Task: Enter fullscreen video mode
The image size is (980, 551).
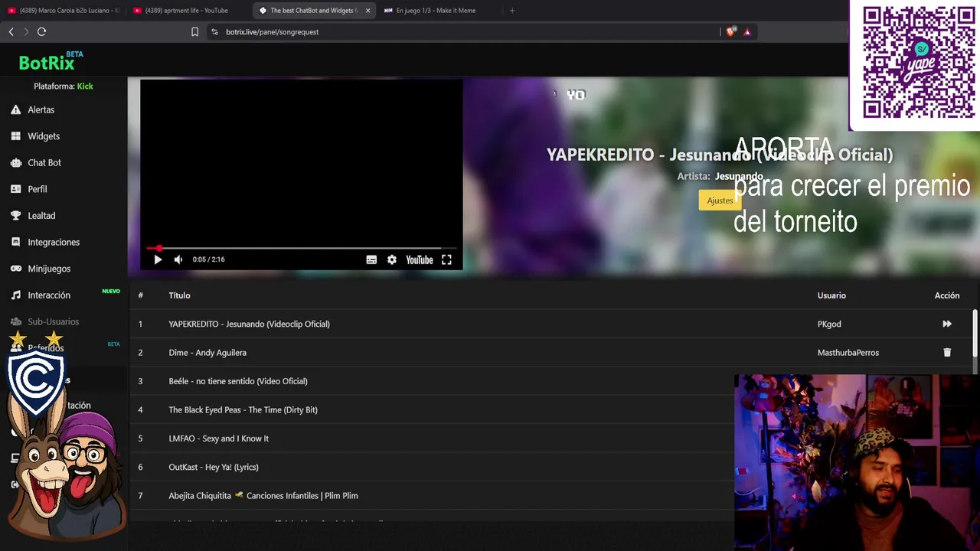Action: pos(446,259)
